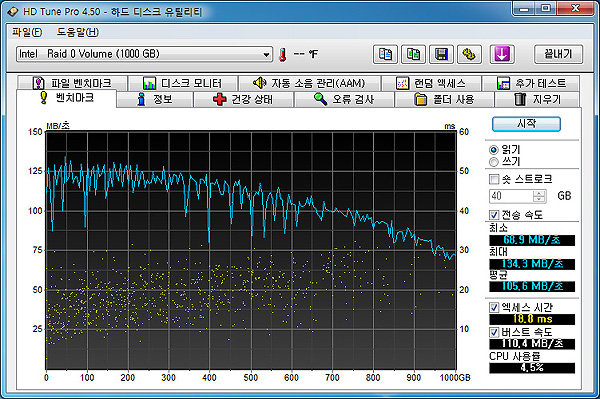The image size is (600, 399).
Task: Open options with the gears icon
Action: tap(470, 54)
